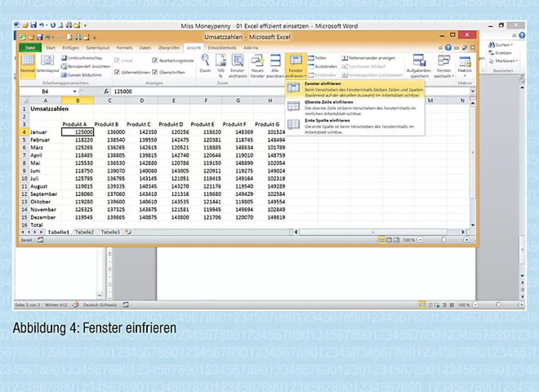Image resolution: width=539 pixels, height=392 pixels.
Task: Expand the formula bar chevron
Action: [x=473, y=91]
